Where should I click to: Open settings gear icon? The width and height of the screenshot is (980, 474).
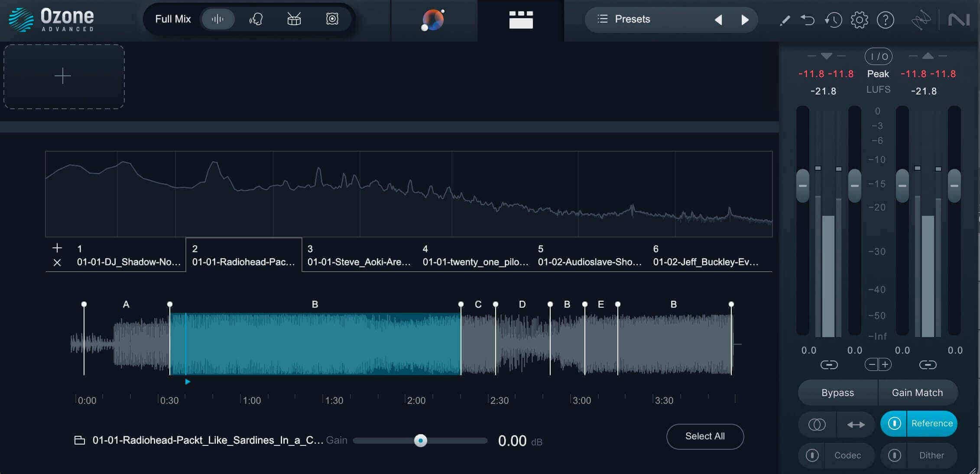860,20
